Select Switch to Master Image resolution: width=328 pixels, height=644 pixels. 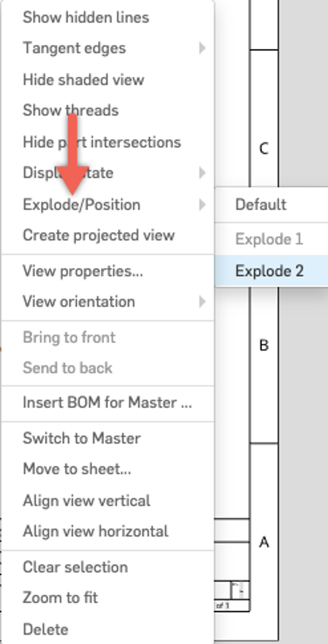pyautogui.click(x=82, y=438)
